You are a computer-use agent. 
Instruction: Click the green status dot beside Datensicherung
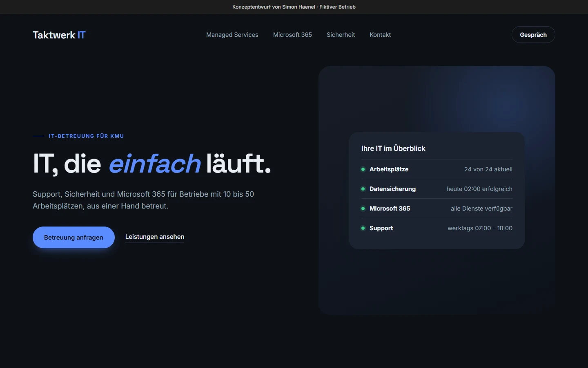pyautogui.click(x=363, y=189)
